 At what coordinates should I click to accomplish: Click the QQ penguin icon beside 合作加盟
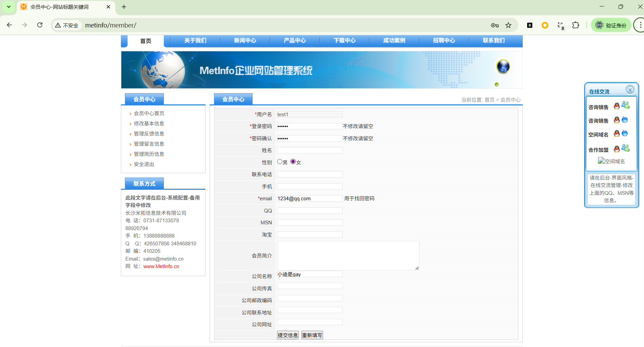click(617, 149)
